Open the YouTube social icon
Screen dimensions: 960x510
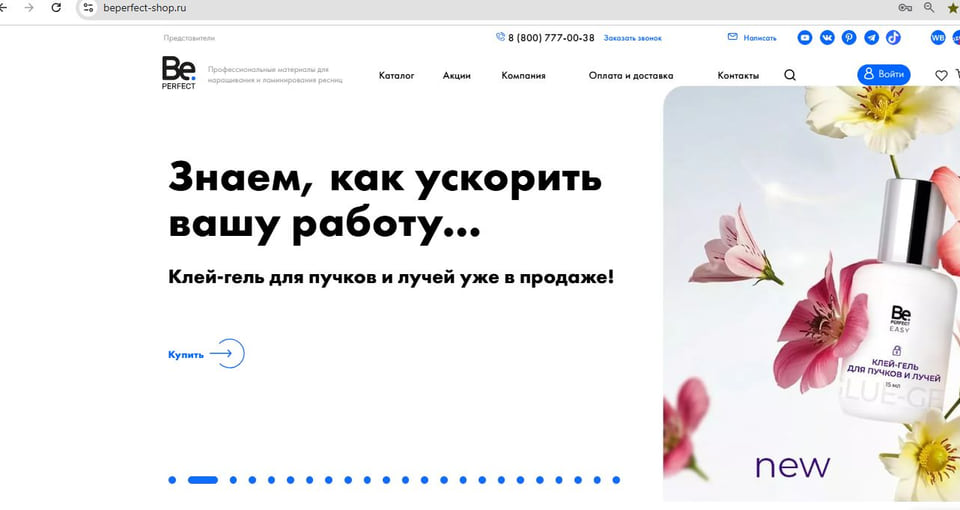pos(804,38)
